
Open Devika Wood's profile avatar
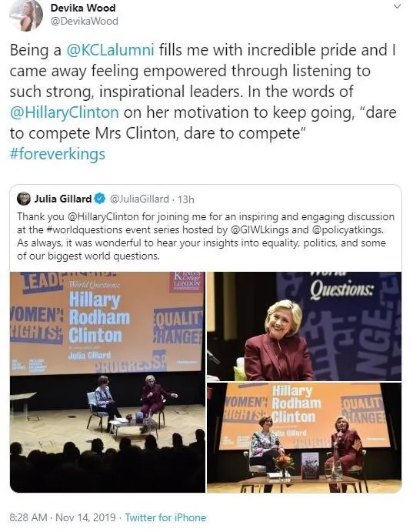(26, 15)
